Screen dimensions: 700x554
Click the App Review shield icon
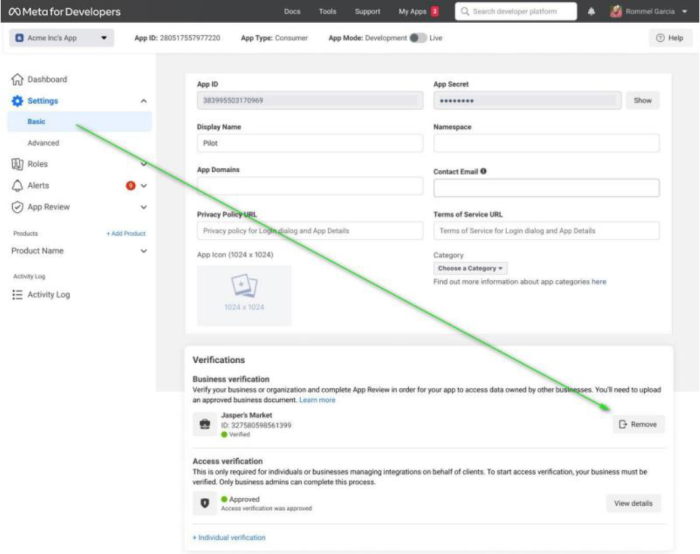17,207
